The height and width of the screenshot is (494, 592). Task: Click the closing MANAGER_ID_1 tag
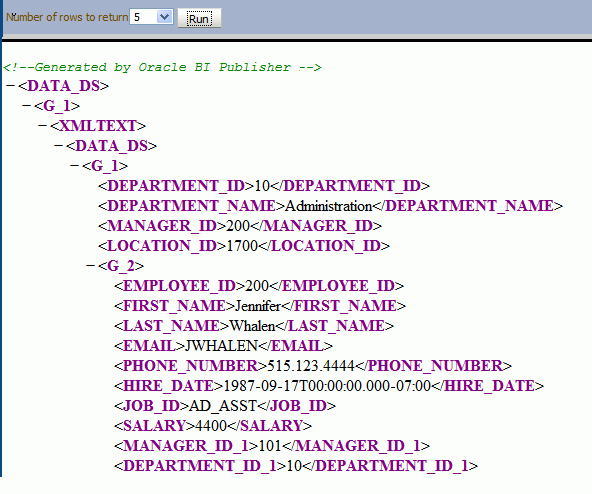356,446
